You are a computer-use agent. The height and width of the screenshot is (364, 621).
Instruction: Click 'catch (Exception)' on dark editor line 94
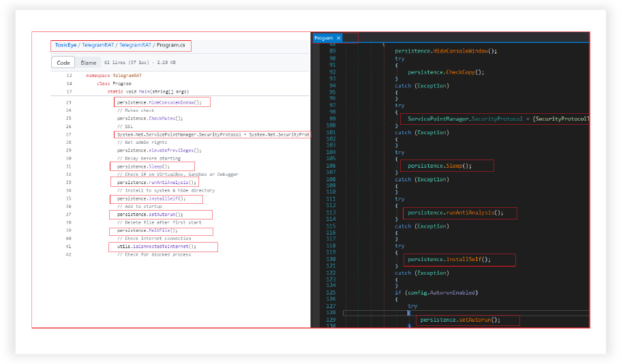(422, 86)
